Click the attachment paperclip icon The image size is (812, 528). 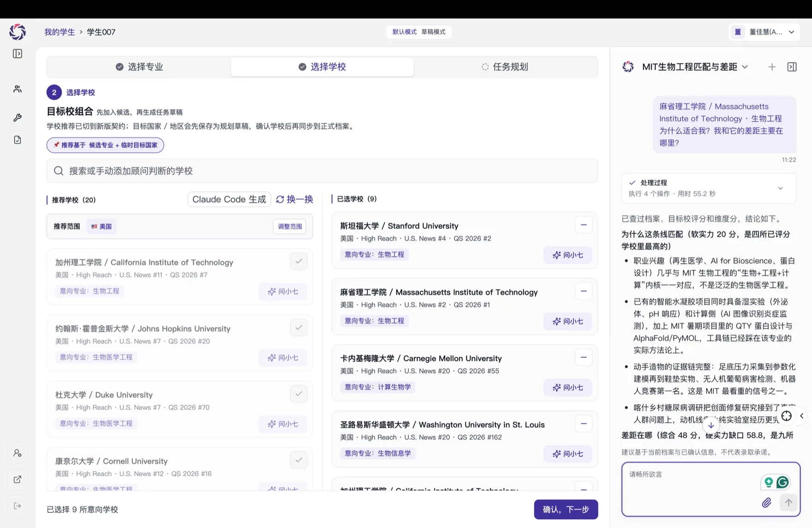coord(766,503)
